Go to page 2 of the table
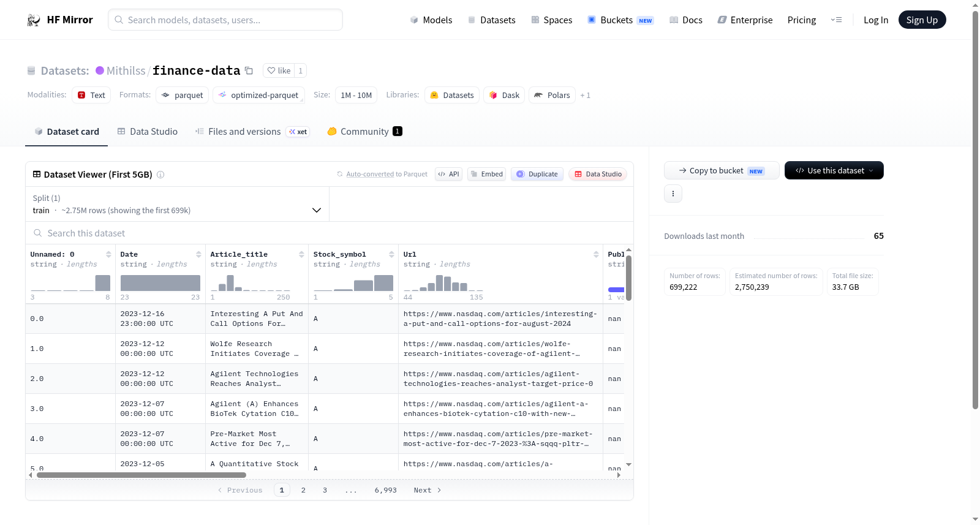This screenshot has width=980, height=525. tap(303, 490)
